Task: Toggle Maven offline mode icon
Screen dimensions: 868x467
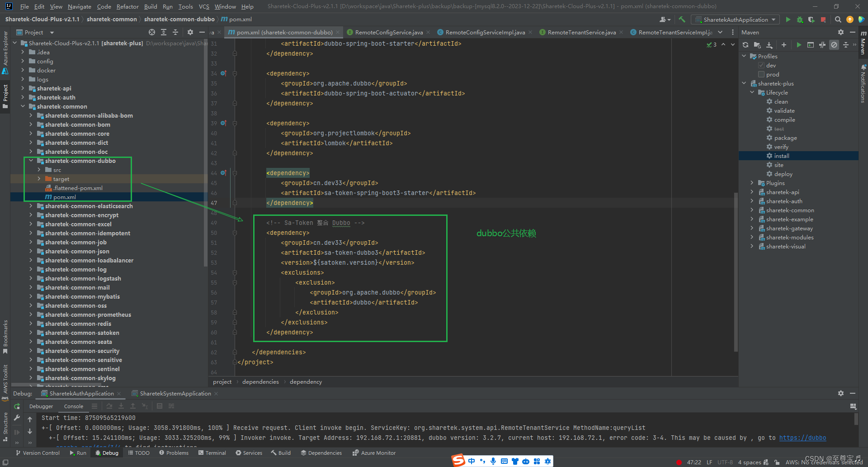Action: tap(822, 45)
